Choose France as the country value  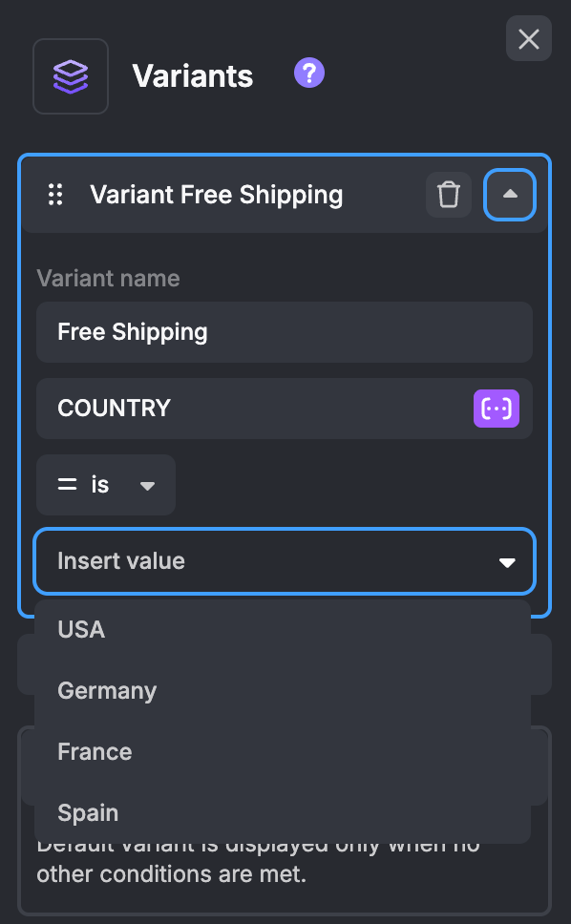click(x=95, y=751)
